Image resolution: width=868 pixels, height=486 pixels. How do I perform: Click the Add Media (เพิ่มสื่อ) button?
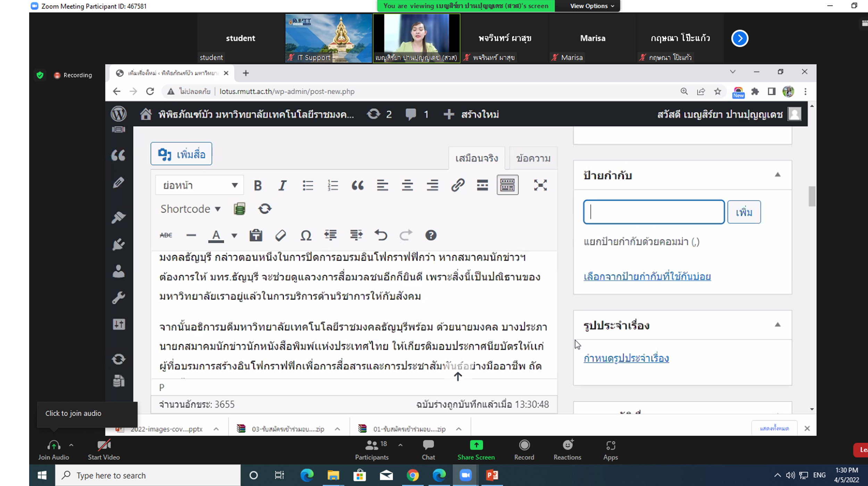(x=181, y=154)
